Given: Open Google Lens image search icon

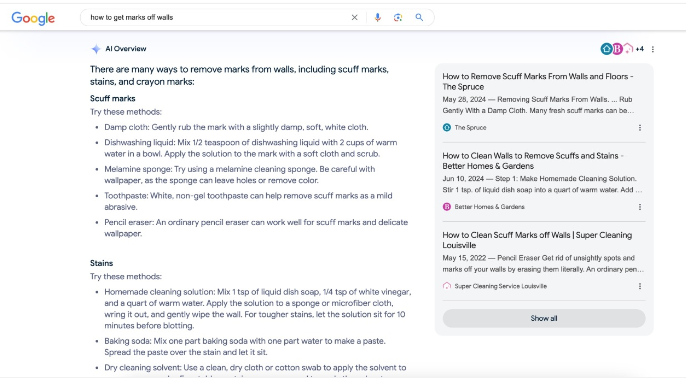Looking at the screenshot, I should 398,18.
